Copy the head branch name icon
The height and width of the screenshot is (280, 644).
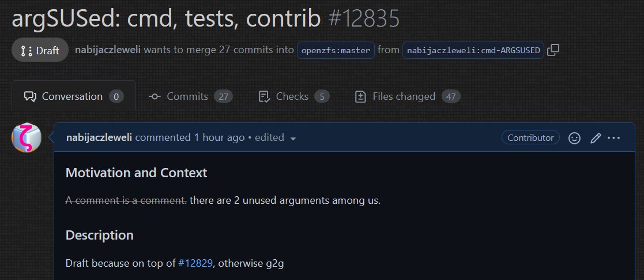[x=553, y=50]
